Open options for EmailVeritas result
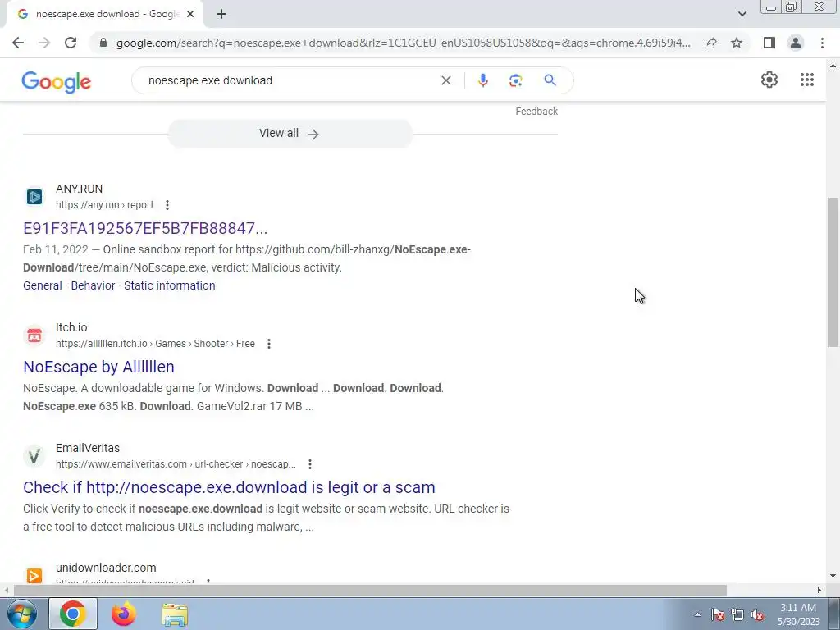 coord(309,464)
